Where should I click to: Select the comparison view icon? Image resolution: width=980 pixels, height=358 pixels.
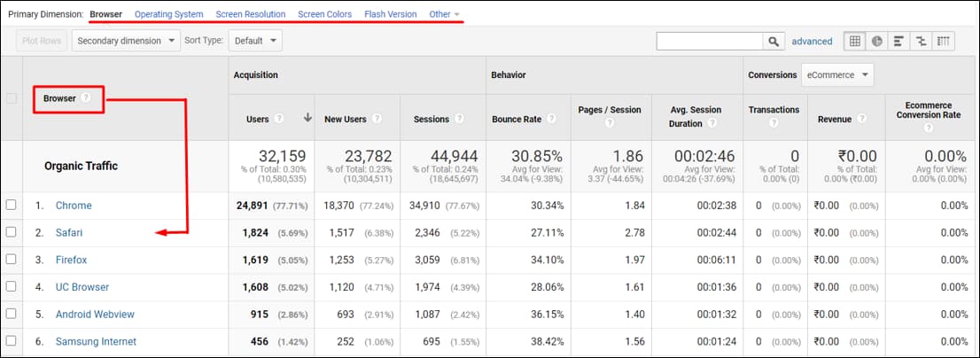coord(922,41)
